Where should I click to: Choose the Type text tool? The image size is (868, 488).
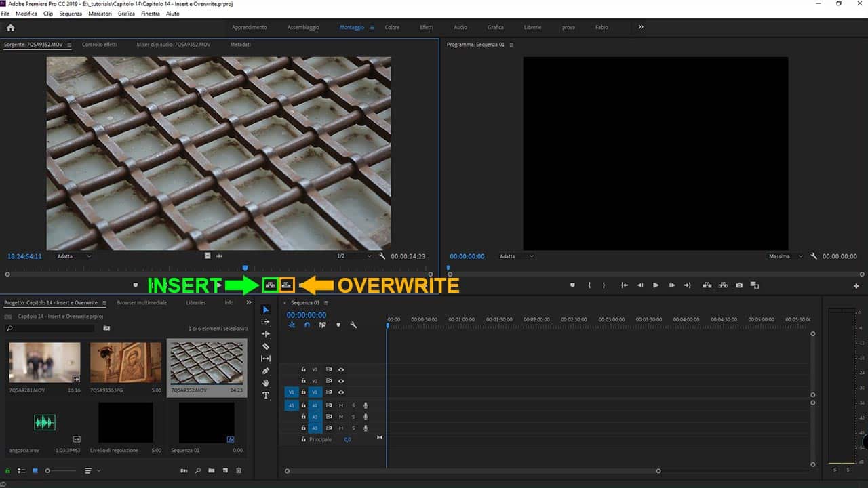(266, 395)
